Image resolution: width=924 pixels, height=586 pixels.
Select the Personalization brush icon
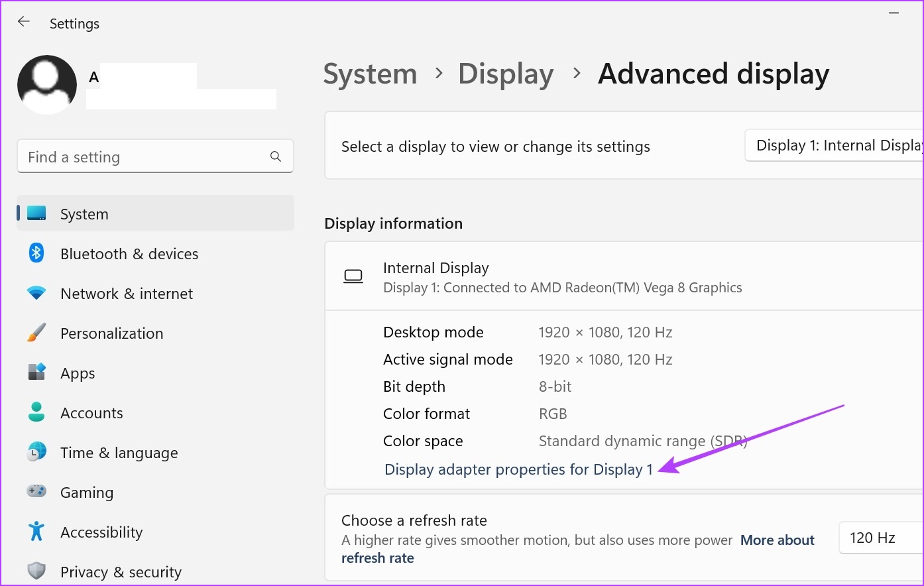[36, 333]
